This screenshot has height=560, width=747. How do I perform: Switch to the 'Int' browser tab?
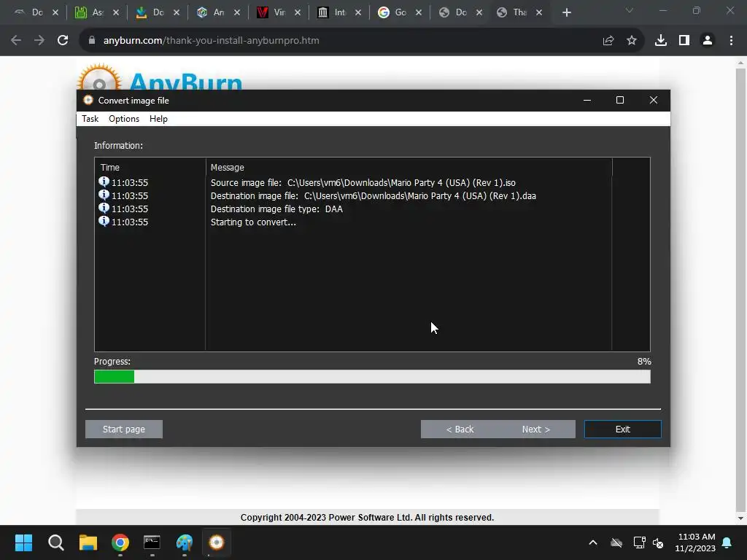coord(339,12)
